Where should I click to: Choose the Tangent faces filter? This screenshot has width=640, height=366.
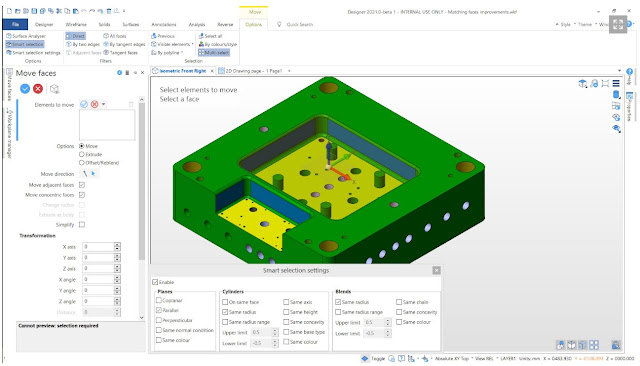[120, 53]
